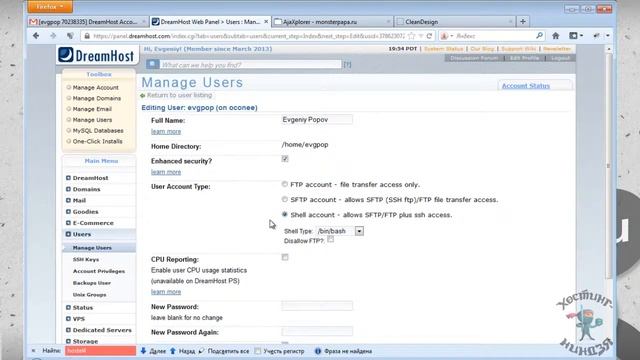This screenshot has width=640, height=360.
Task: Click the bookmarks menu toolbar icon
Action: coord(576,36)
